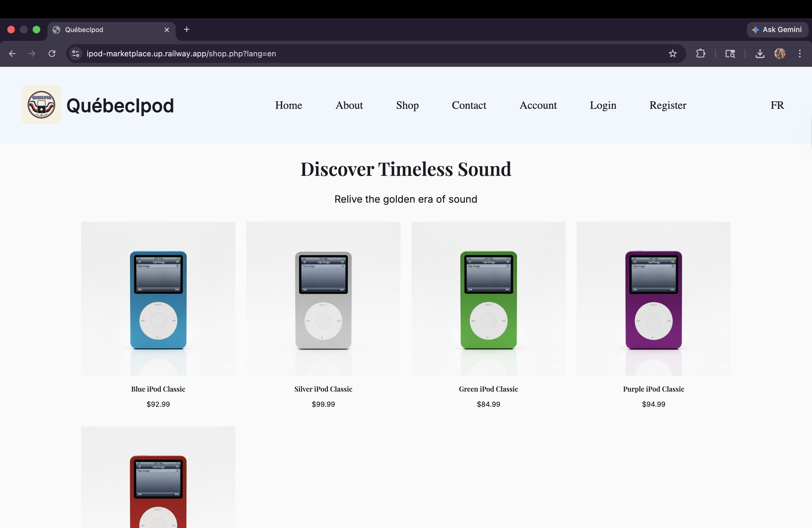Open the Chrome profile avatar

coord(780,54)
